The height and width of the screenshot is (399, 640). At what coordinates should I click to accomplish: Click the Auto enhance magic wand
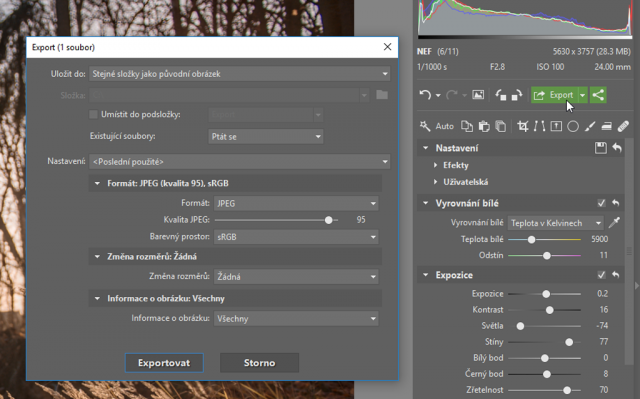click(x=425, y=126)
